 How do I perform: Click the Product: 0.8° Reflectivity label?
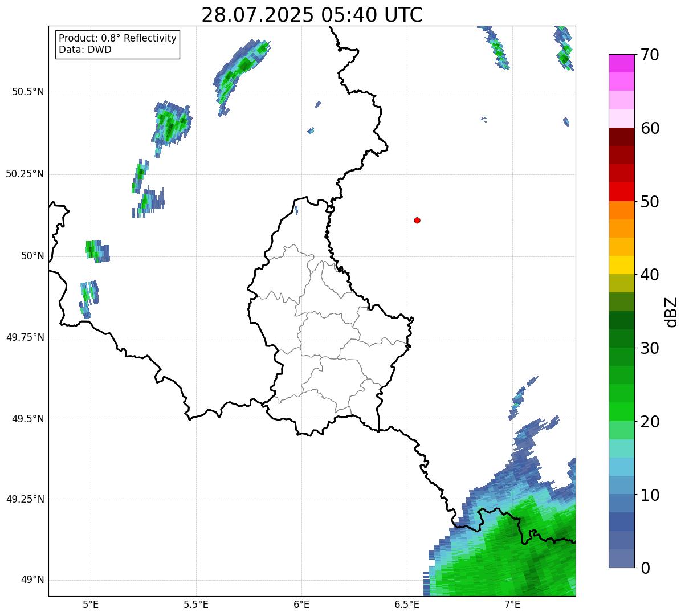point(117,38)
